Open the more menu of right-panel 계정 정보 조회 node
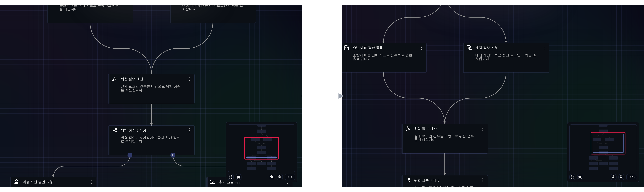The height and width of the screenshot is (192, 644). pos(544,48)
